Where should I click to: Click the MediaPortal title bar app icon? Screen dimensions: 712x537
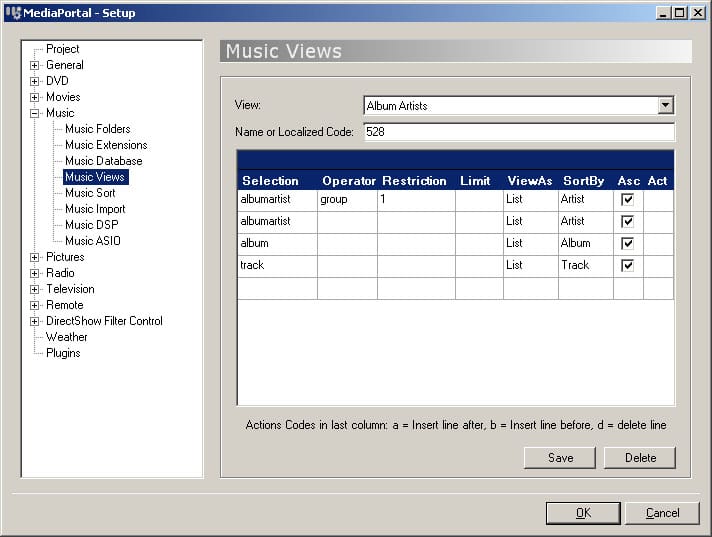(x=14, y=13)
